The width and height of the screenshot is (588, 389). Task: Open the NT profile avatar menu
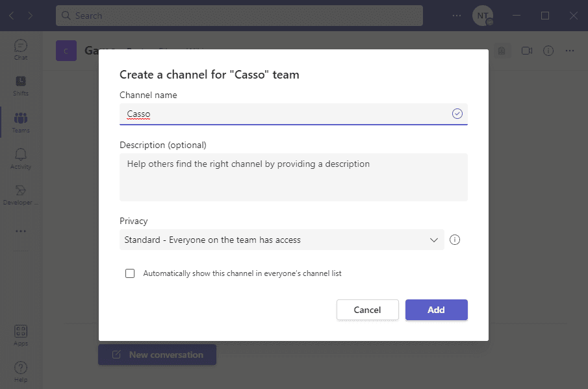[483, 16]
